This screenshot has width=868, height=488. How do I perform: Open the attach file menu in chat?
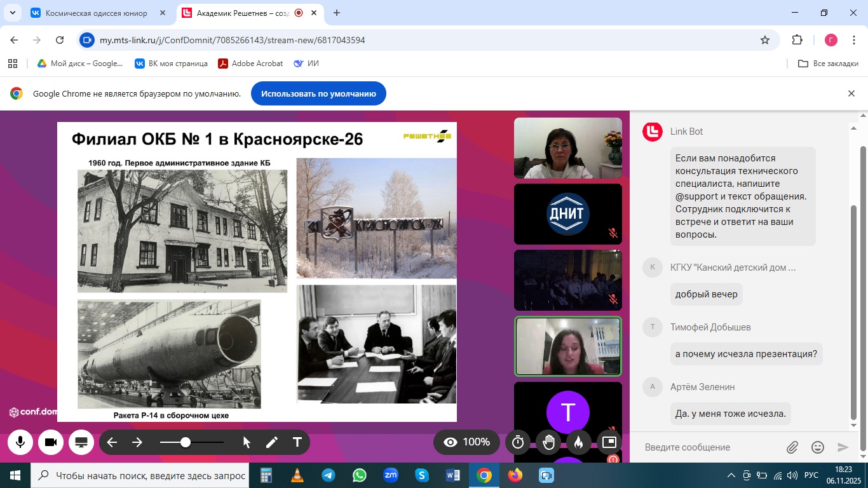pos(792,447)
